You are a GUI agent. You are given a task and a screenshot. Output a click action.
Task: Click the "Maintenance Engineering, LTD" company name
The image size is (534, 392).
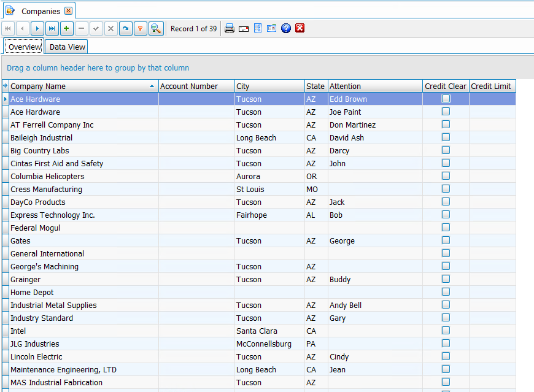click(x=63, y=370)
